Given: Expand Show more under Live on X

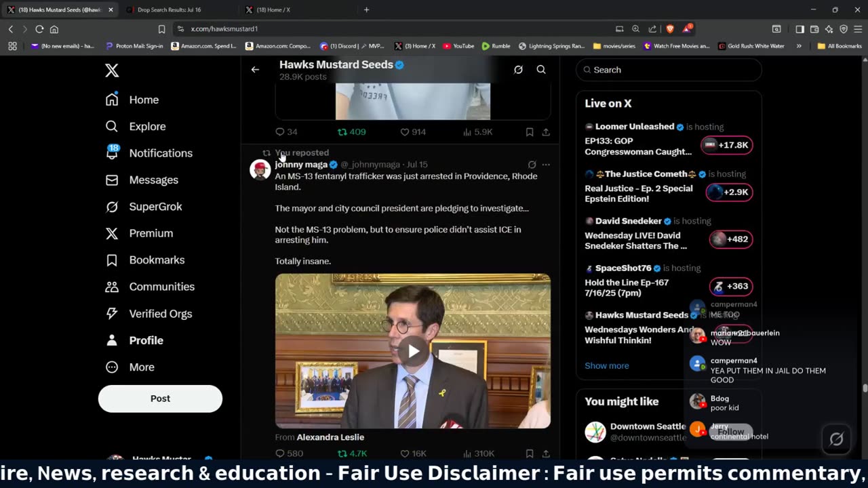Looking at the screenshot, I should 607,365.
